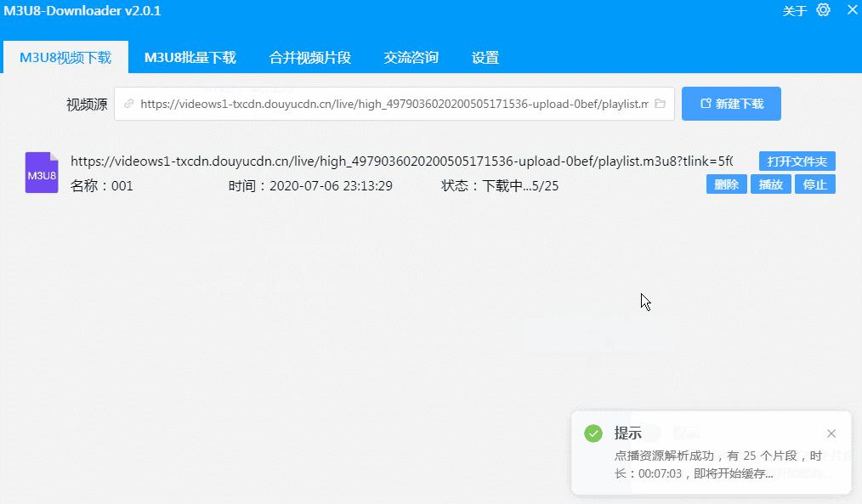Screen dimensions: 862x504
Task: Open the 交流咨询 tab
Action: point(411,57)
